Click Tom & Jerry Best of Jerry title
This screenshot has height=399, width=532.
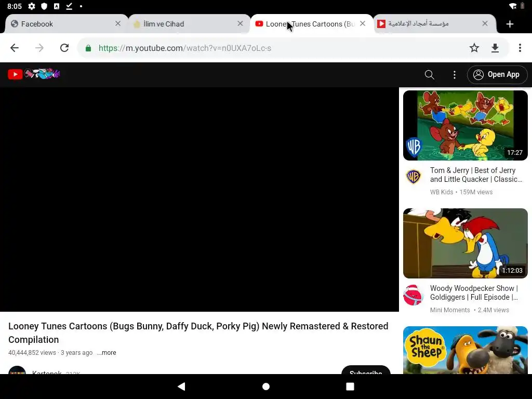[476, 175]
